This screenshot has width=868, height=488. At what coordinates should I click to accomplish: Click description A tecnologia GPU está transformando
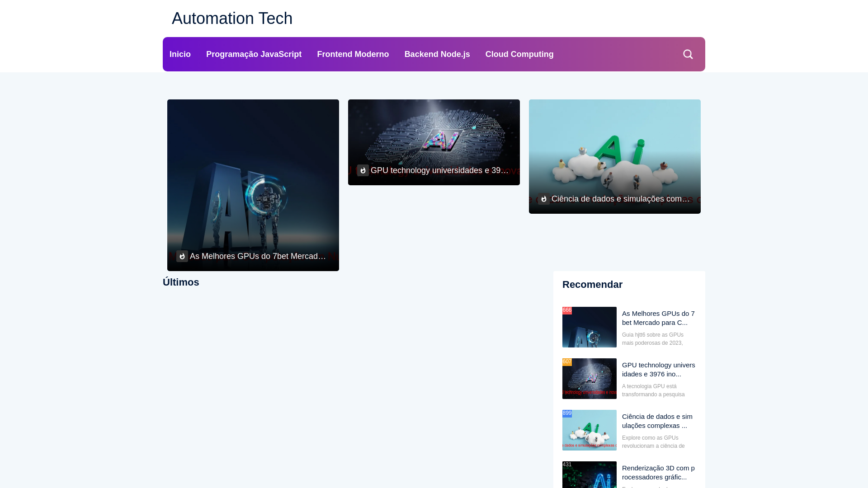point(653,390)
